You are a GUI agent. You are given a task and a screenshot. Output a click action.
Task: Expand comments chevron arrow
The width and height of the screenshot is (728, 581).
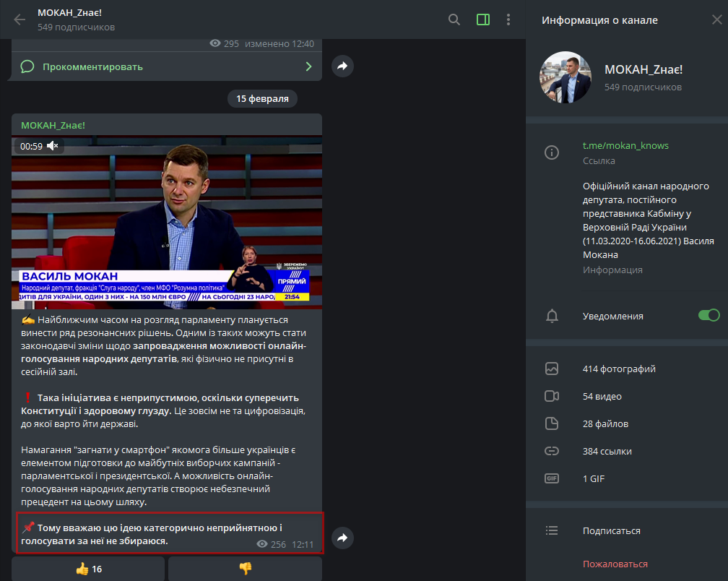click(x=308, y=66)
